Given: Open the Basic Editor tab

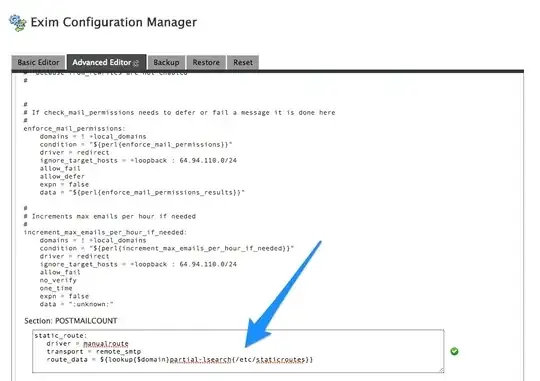Looking at the screenshot, I should tap(38, 62).
